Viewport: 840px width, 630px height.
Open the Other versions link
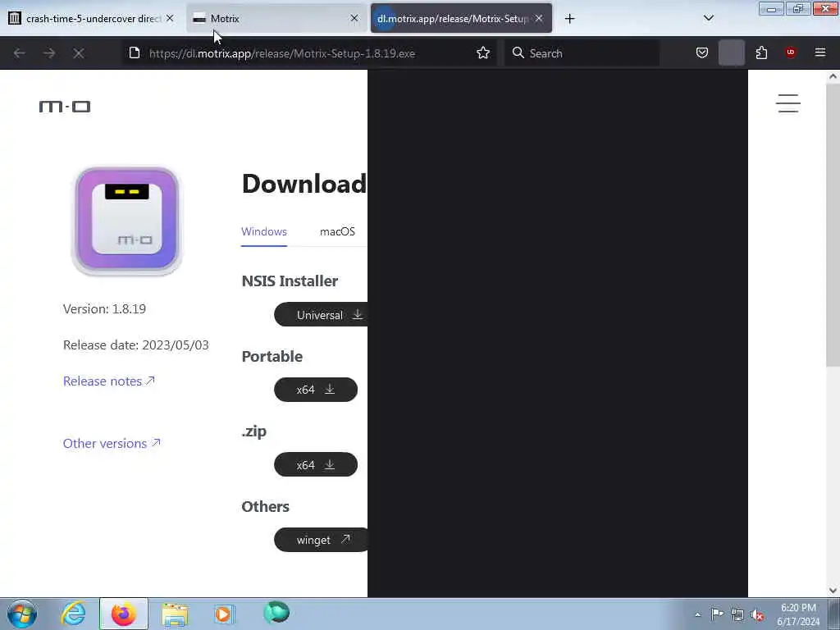click(112, 443)
